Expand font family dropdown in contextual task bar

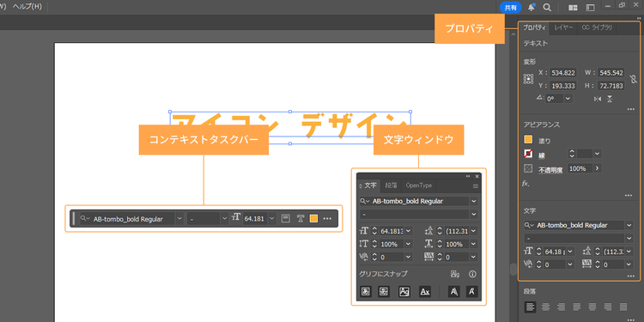pyautogui.click(x=179, y=218)
